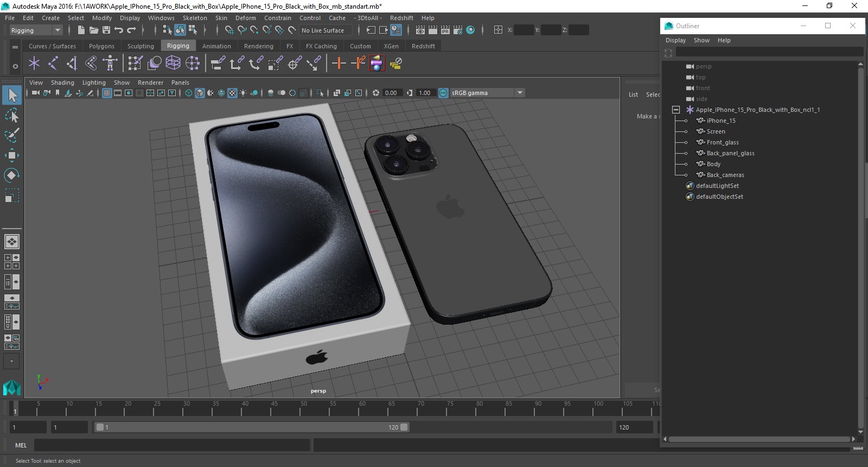Click the New Scene icon
This screenshot has height=467, width=868.
click(81, 30)
